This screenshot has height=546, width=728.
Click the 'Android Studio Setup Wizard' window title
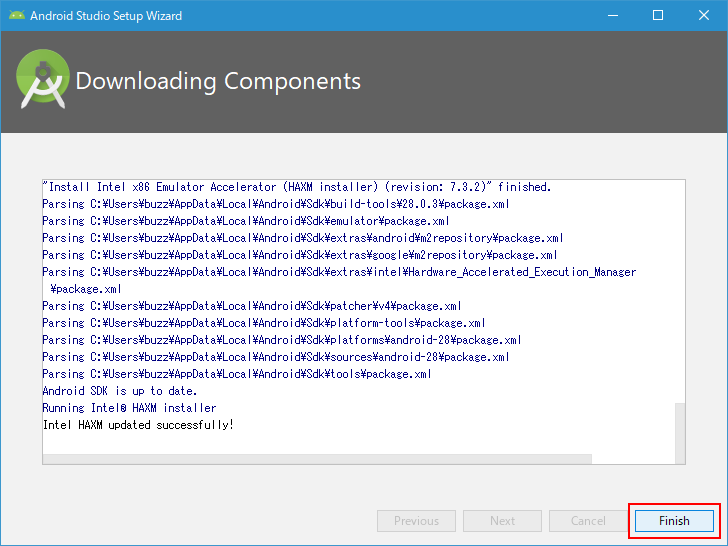(x=106, y=16)
